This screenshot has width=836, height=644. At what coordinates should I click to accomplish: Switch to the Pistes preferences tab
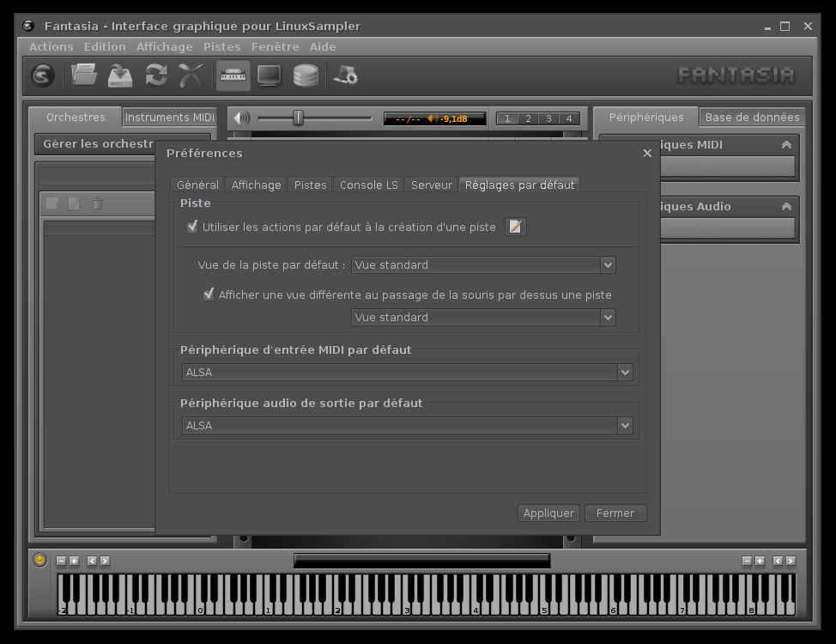[x=311, y=185]
